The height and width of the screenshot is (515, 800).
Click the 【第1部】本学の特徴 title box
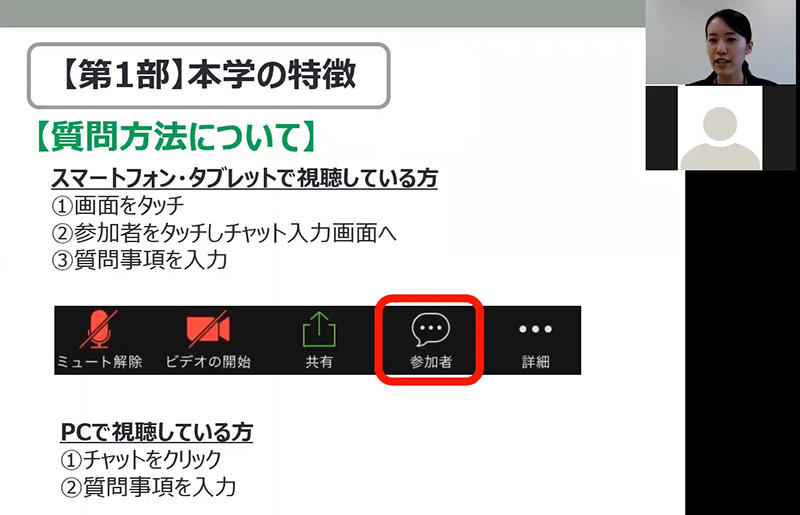[209, 76]
